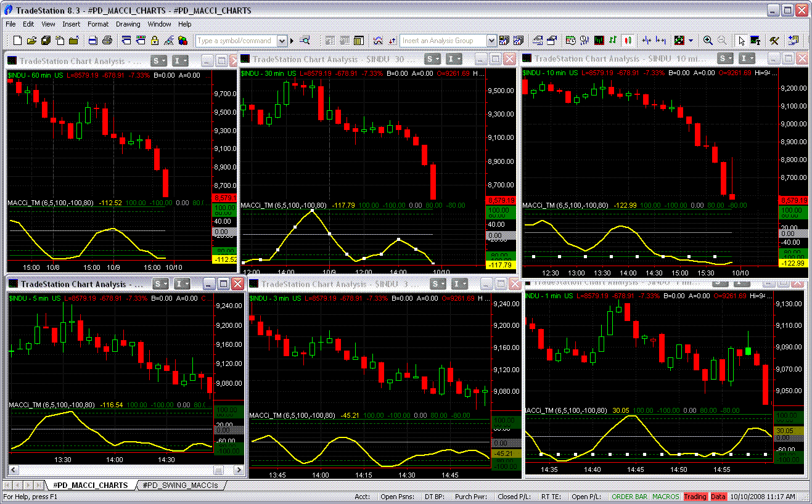Click the first icon right of the Analysis Group box
The image size is (812, 504).
(504, 41)
